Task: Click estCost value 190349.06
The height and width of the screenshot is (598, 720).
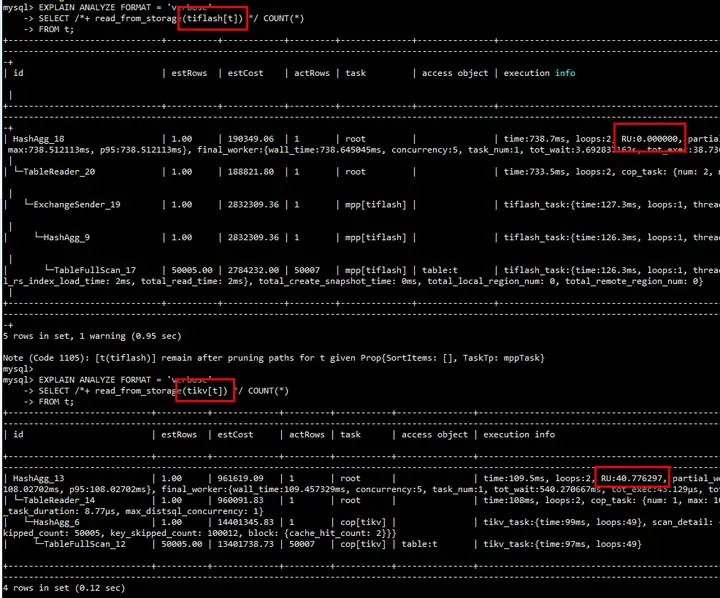Action: click(x=251, y=139)
